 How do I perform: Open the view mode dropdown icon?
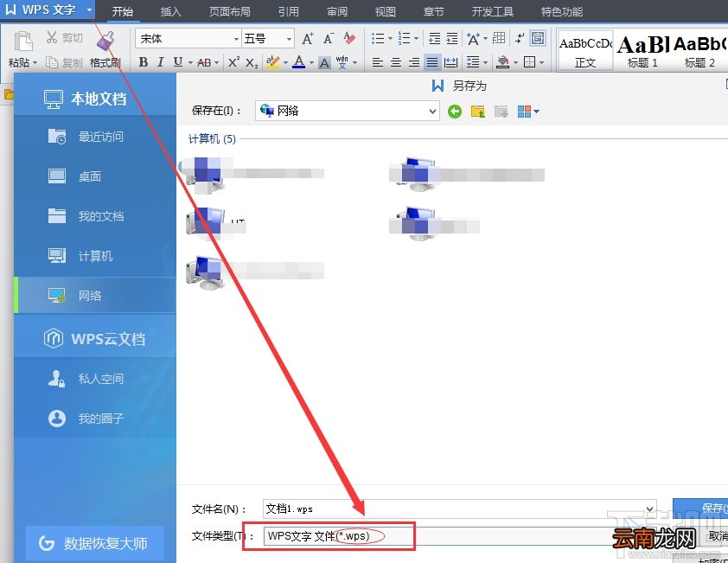click(x=528, y=111)
